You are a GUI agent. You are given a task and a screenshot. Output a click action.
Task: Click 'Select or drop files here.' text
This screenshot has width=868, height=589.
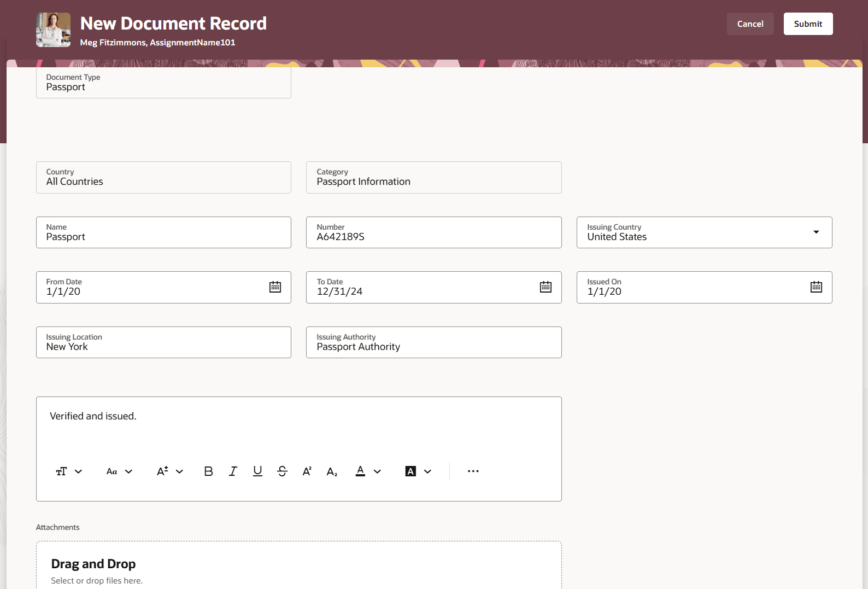point(97,581)
